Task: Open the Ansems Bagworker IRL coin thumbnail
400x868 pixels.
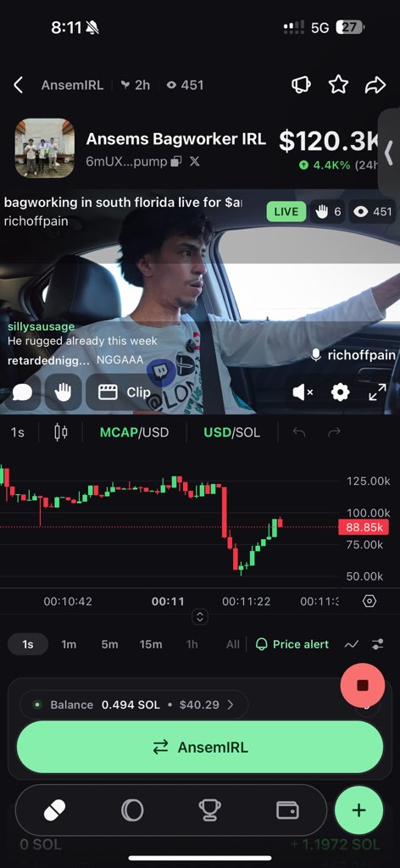Action: pyautogui.click(x=44, y=147)
